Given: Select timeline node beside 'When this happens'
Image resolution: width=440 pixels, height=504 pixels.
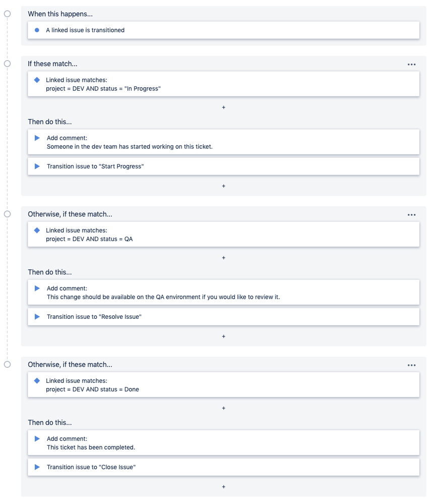Looking at the screenshot, I should pyautogui.click(x=7, y=14).
